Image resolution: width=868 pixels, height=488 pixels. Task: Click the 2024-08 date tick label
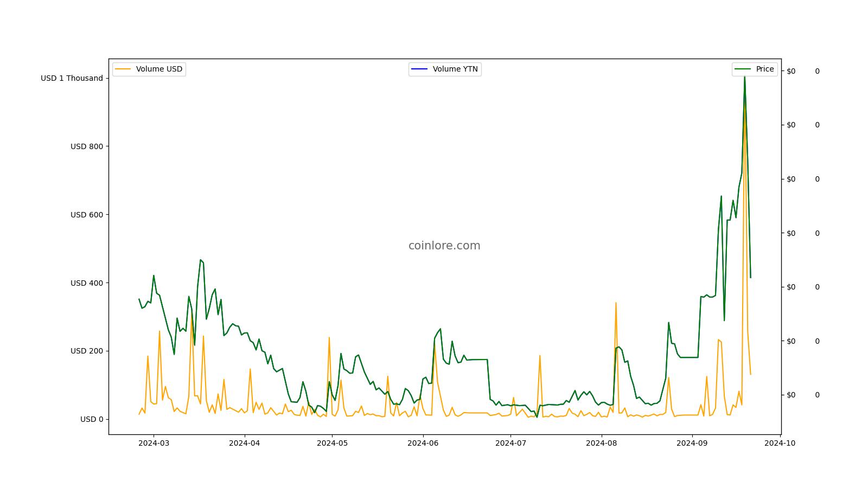click(x=601, y=443)
